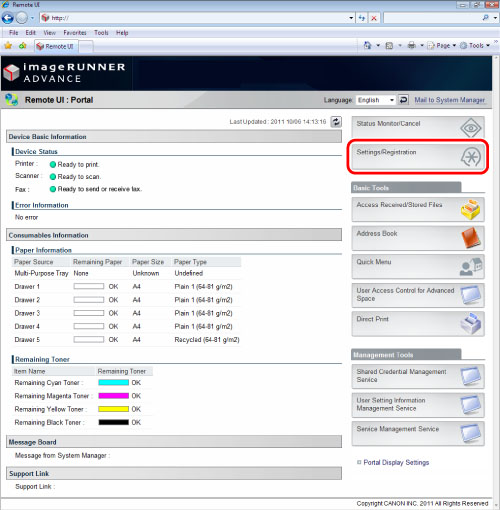Open Access Received/Stored Files inbox icon
The image size is (500, 510).
(x=471, y=209)
